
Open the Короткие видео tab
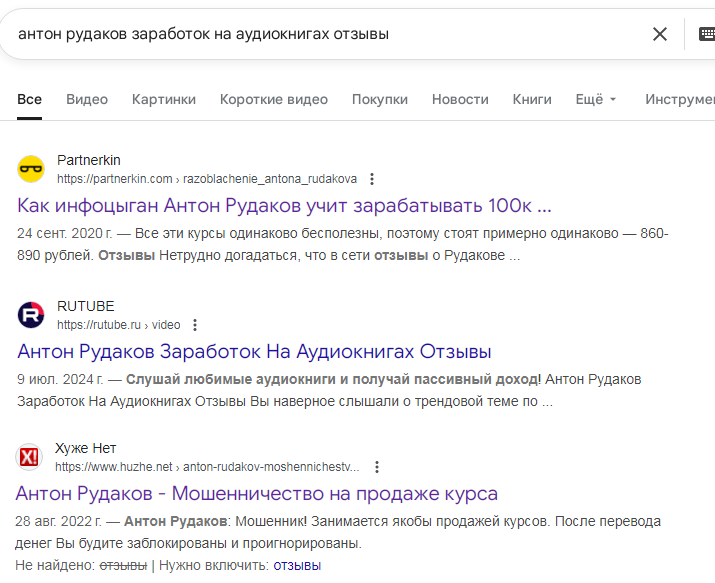[x=274, y=99]
